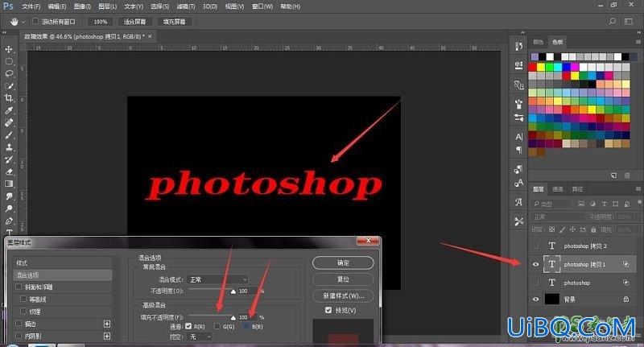644x347 pixels.
Task: Uncheck the Preview checkbox in dialog
Action: pyautogui.click(x=328, y=310)
